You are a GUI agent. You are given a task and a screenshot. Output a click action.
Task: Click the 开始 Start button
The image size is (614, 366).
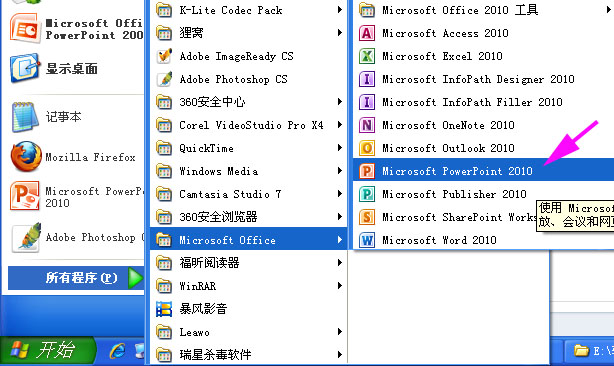pyautogui.click(x=47, y=351)
